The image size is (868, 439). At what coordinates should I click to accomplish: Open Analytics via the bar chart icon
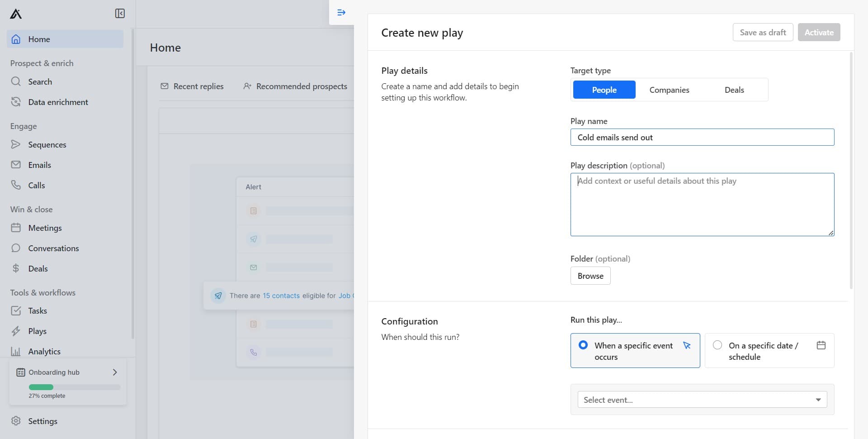tap(16, 351)
